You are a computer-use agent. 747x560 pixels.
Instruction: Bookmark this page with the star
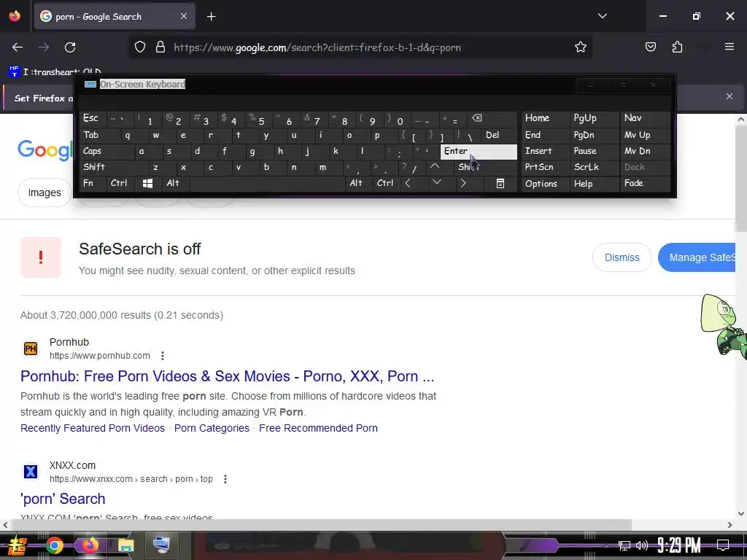580,47
